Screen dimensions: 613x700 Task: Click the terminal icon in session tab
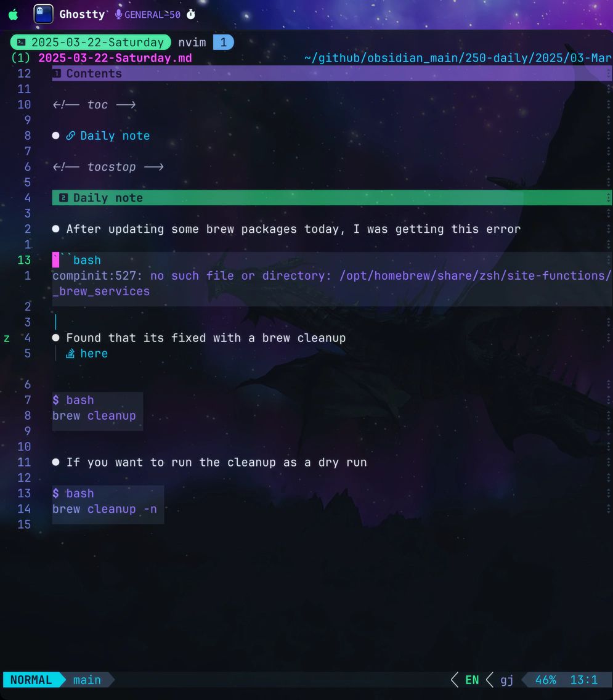tap(21, 43)
